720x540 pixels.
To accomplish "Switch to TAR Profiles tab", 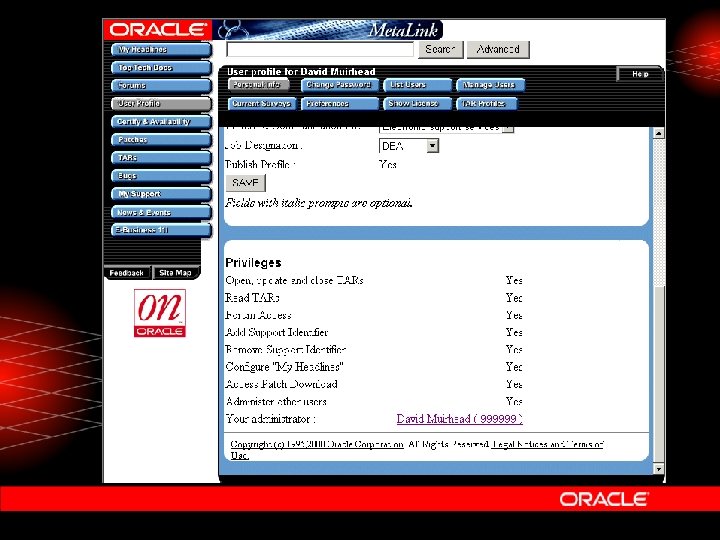I will pyautogui.click(x=487, y=104).
